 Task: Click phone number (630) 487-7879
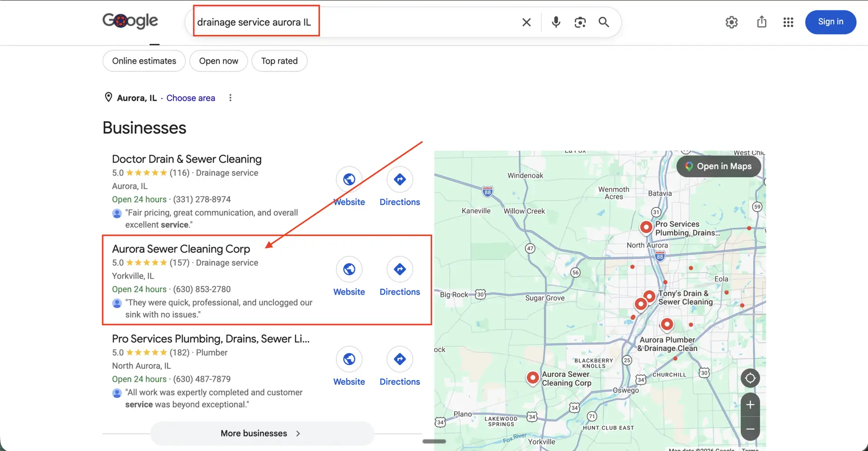(202, 379)
